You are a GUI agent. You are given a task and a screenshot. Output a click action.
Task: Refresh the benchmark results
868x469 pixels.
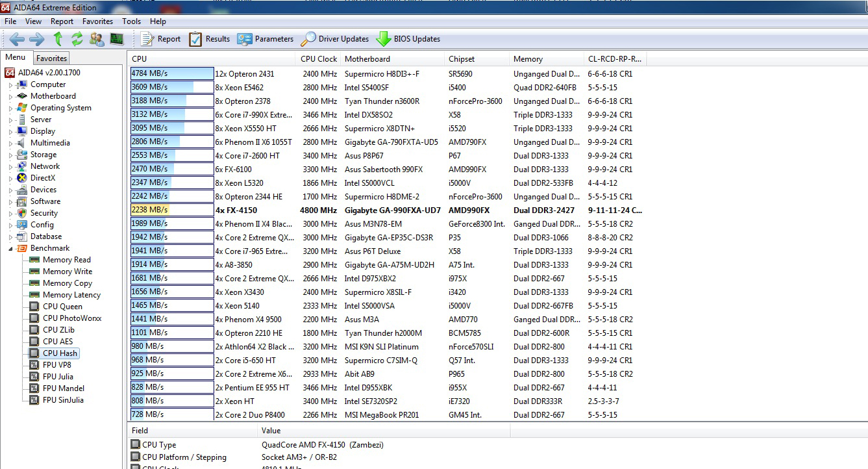click(x=77, y=39)
